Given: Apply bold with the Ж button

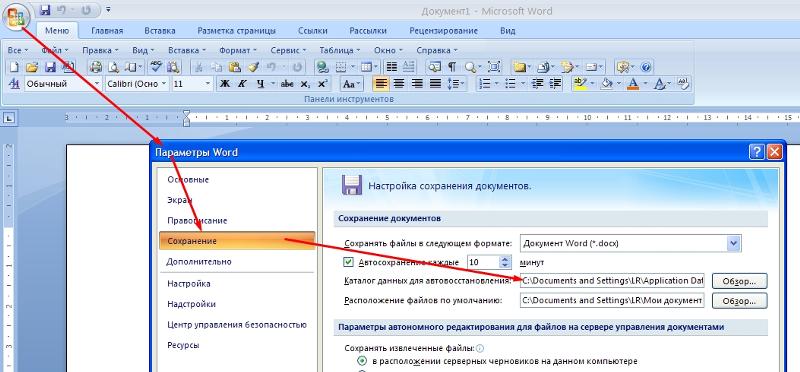Looking at the screenshot, I should coord(224,84).
